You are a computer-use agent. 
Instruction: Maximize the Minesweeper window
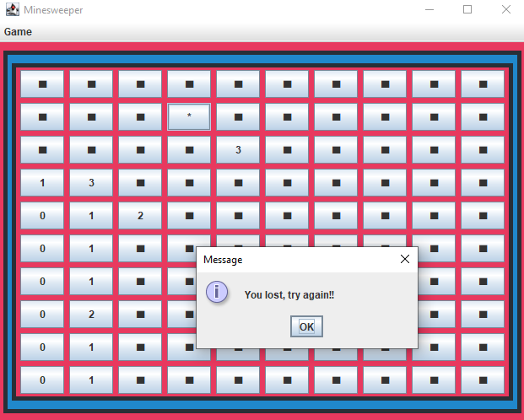467,9
